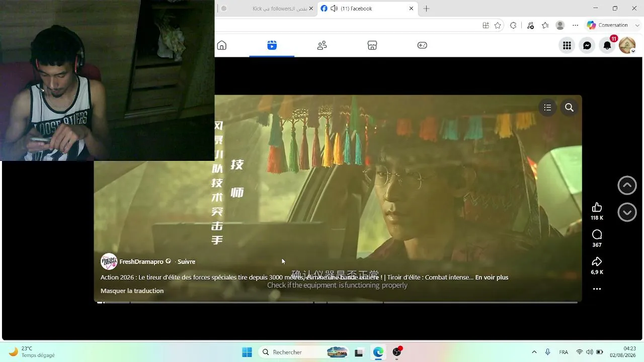The width and height of the screenshot is (644, 362).
Task: Open the FreshDramapro page name link
Action: click(x=141, y=262)
